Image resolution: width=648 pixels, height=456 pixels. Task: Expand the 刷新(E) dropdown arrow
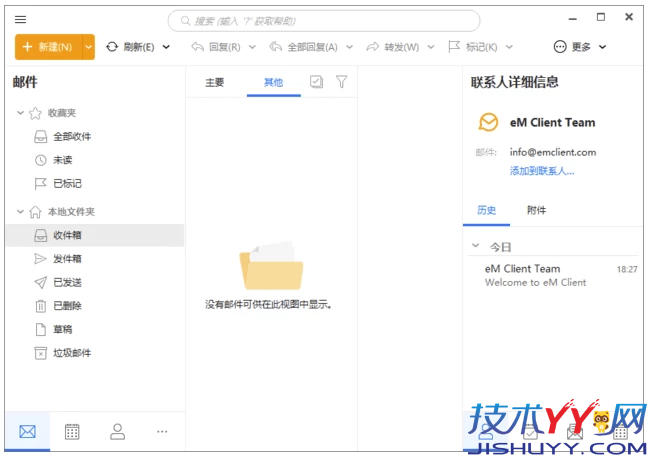166,47
